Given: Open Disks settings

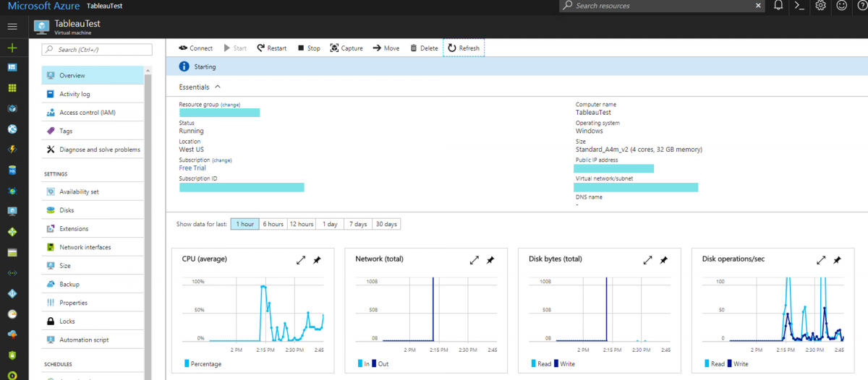Looking at the screenshot, I should coord(93,210).
